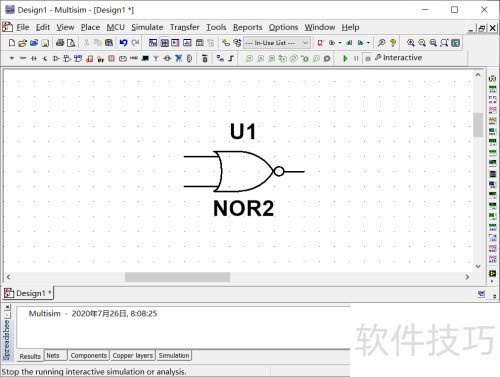Open the Help question mark icon
Screen dimensions: 500x377
click(x=393, y=43)
